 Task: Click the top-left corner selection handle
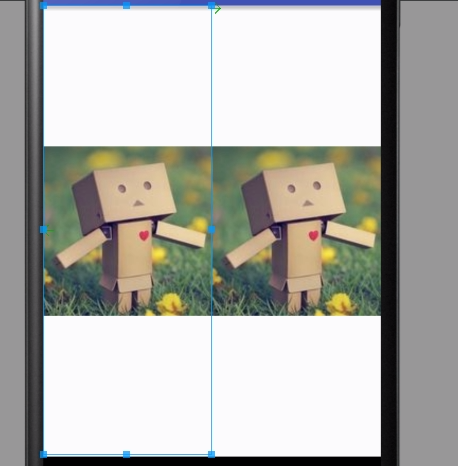44,5
